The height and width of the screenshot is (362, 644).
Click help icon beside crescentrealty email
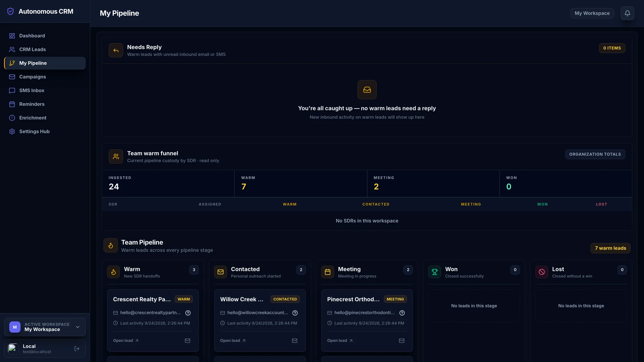coord(188,313)
